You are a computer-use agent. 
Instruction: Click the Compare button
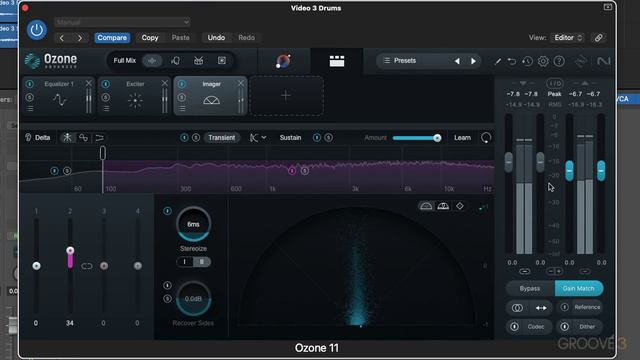(x=112, y=38)
